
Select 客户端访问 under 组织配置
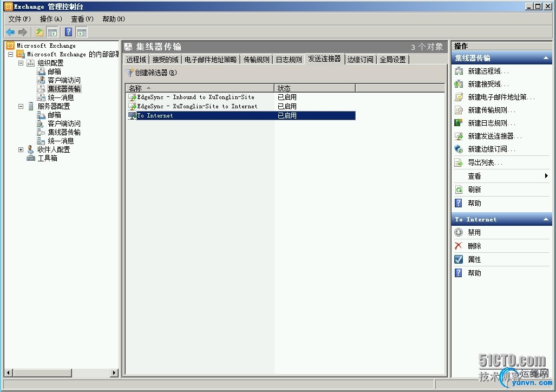pos(64,80)
